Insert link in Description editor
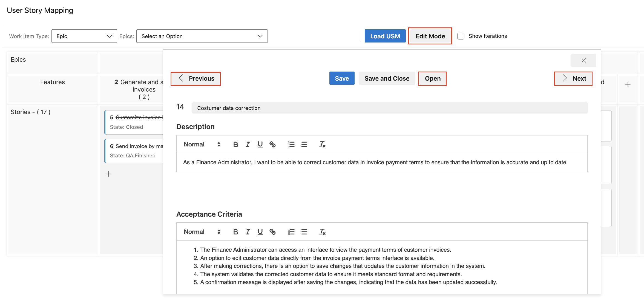Viewport: 644px width, 306px height. pyautogui.click(x=272, y=144)
